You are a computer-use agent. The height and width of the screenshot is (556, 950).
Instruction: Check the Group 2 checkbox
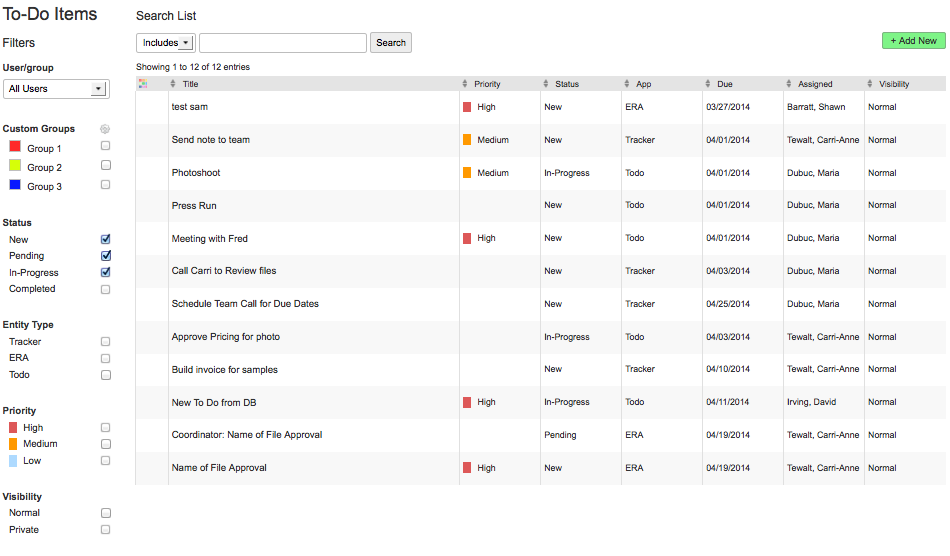pyautogui.click(x=105, y=165)
